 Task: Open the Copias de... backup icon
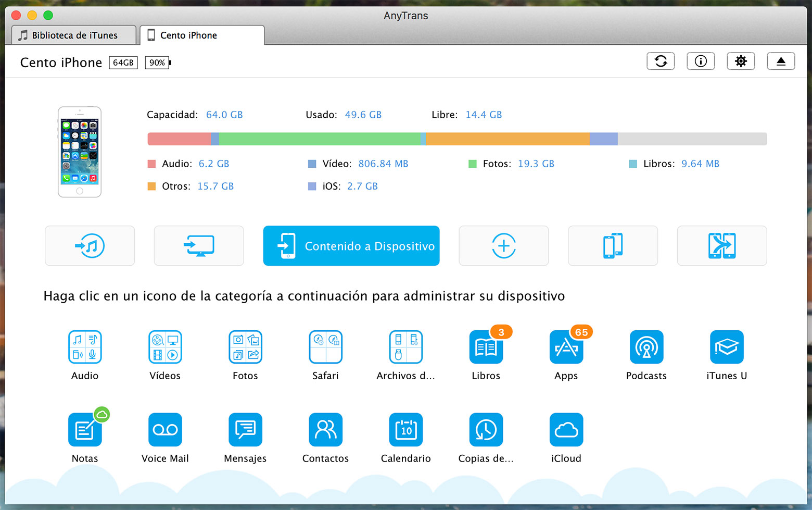point(486,430)
